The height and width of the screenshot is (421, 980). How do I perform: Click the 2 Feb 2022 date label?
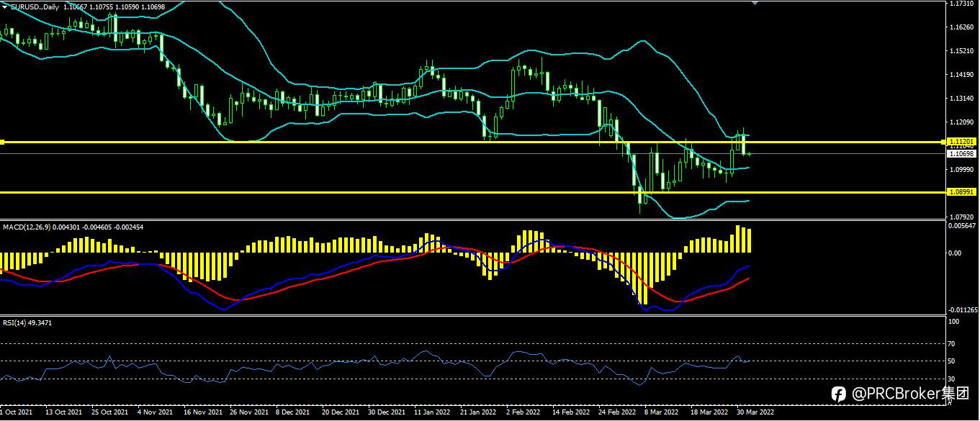point(523,413)
